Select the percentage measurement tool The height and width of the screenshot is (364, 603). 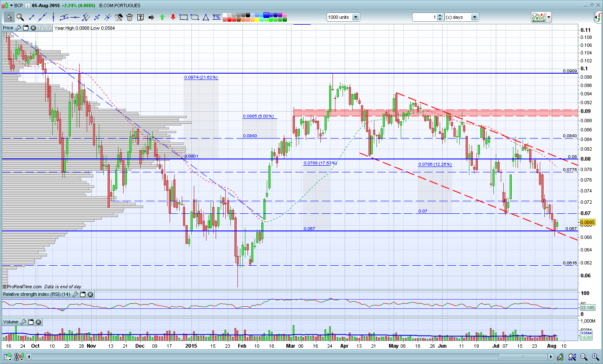[x=216, y=17]
